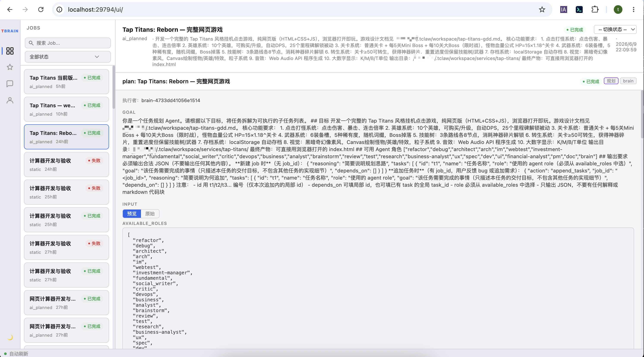Click the 自动刷新 status indicator
This screenshot has width=644, height=357.
pos(16,354)
